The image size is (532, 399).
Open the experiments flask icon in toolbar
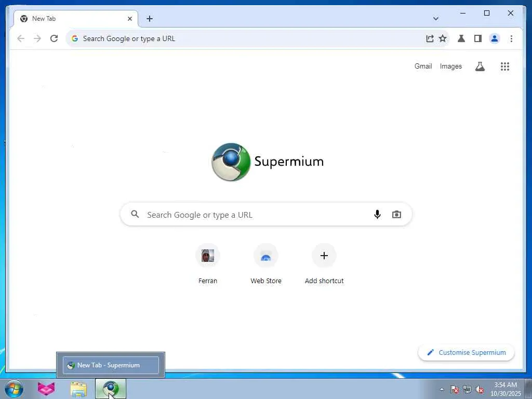(461, 38)
